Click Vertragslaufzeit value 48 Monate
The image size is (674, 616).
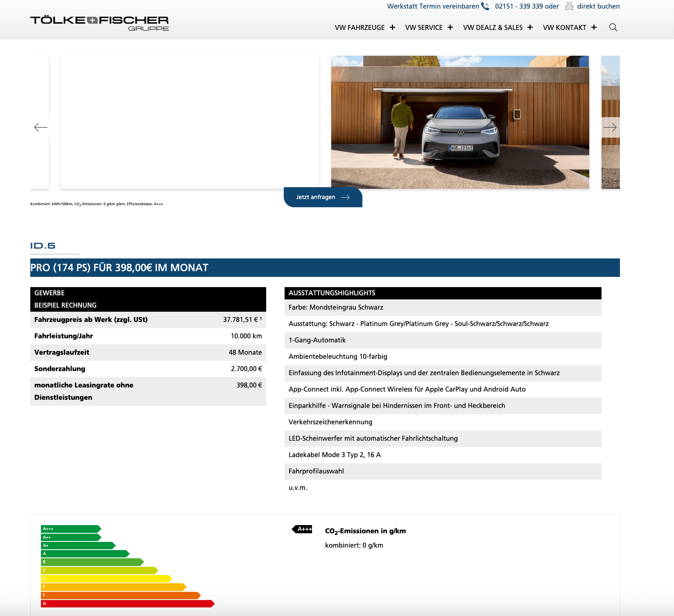pos(245,352)
